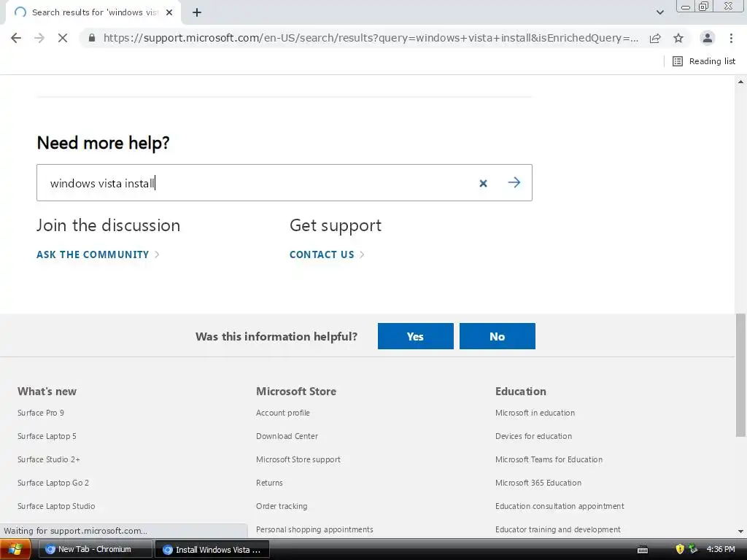This screenshot has width=747, height=560.
Task: Open the Microsoft Store support link
Action: pos(298,459)
